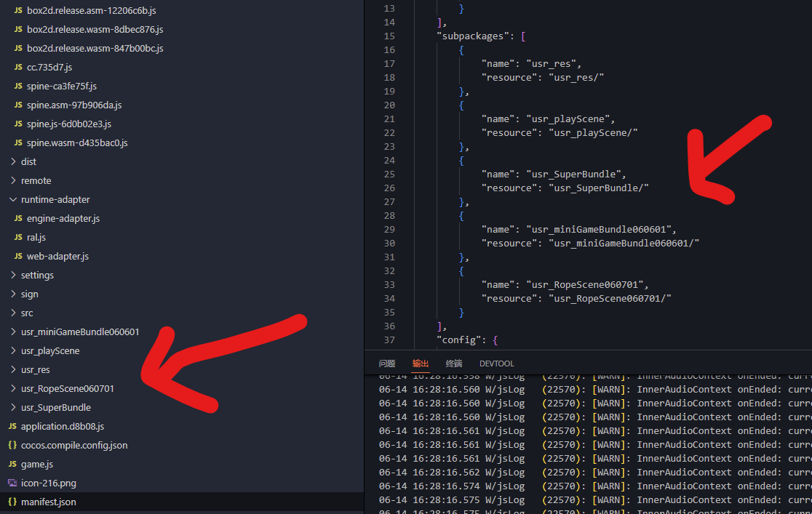Click line number 25 in gutter
This screenshot has height=514, width=812.
click(389, 174)
